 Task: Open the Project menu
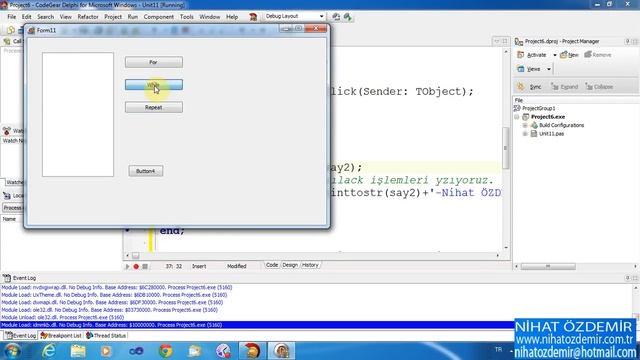pos(113,17)
